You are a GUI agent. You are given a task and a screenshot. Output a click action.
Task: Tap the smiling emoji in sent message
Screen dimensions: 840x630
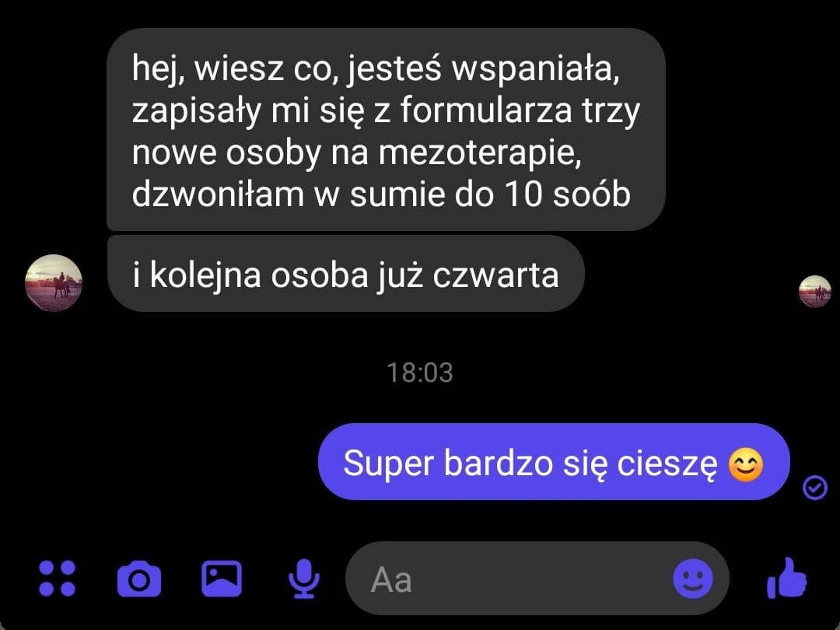(x=746, y=464)
